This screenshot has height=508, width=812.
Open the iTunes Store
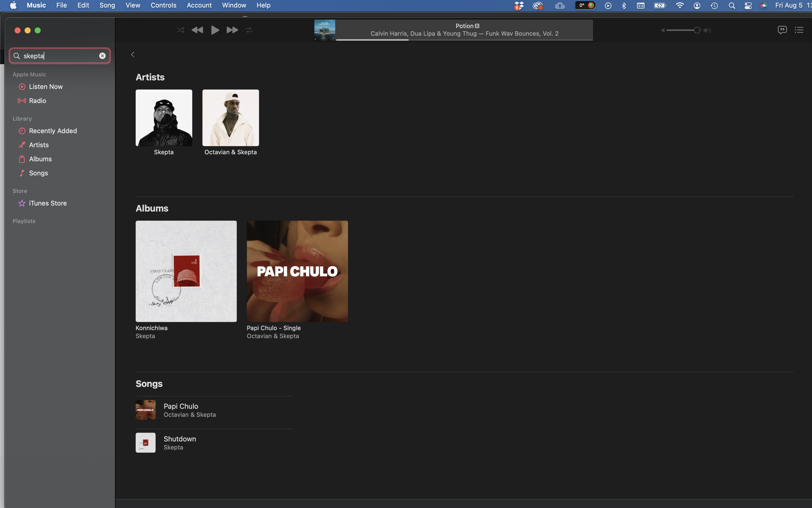tap(48, 203)
